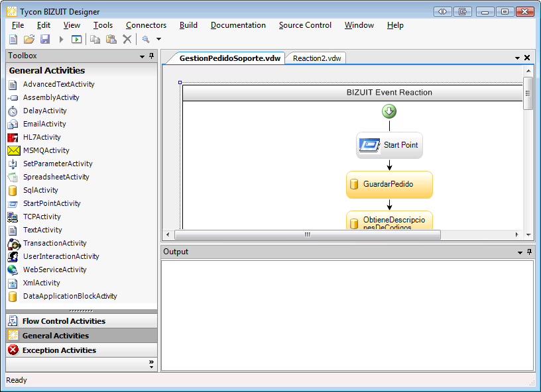Click the BIZUIT Event Reaction header
This screenshot has height=392, width=541.
click(x=353, y=93)
